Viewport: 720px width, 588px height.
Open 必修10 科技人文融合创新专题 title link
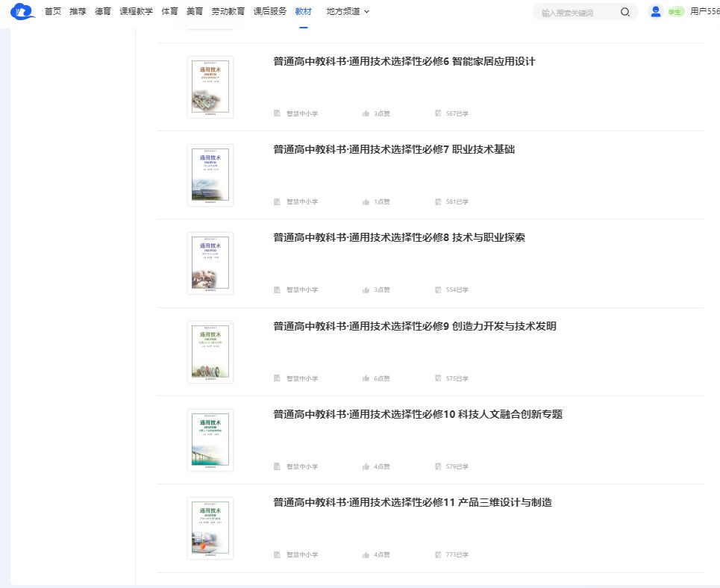(x=418, y=415)
